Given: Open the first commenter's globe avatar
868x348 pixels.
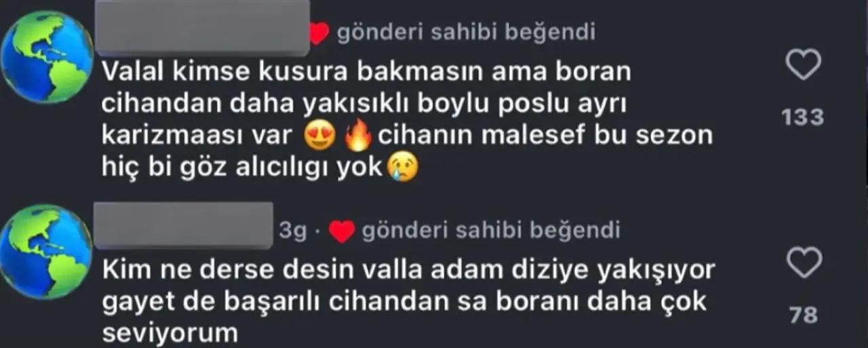Looking at the screenshot, I should click(47, 57).
